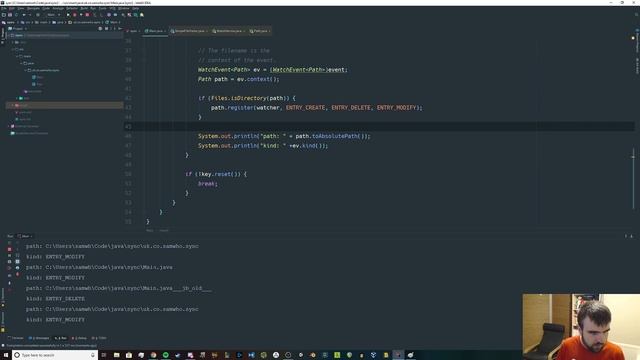Click the Main tab in Run panel
Screen dimensions: 640x360
click(x=25, y=236)
